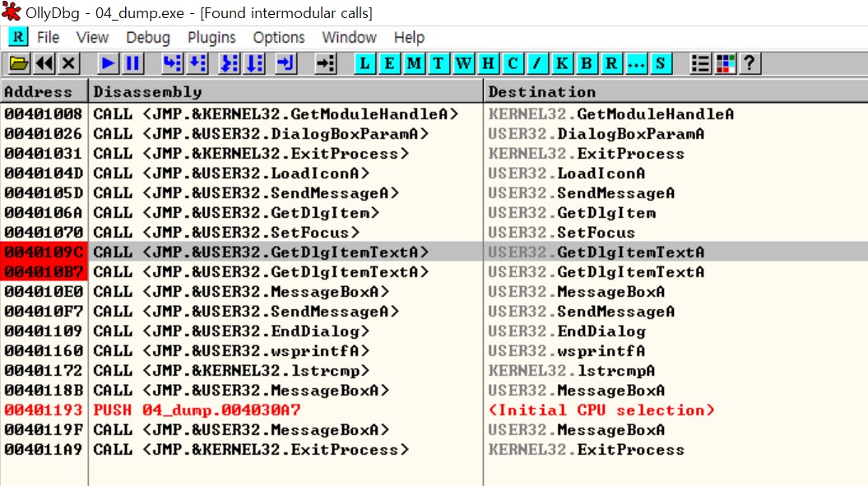
Task: Open Source window with S button
Action: (x=661, y=63)
